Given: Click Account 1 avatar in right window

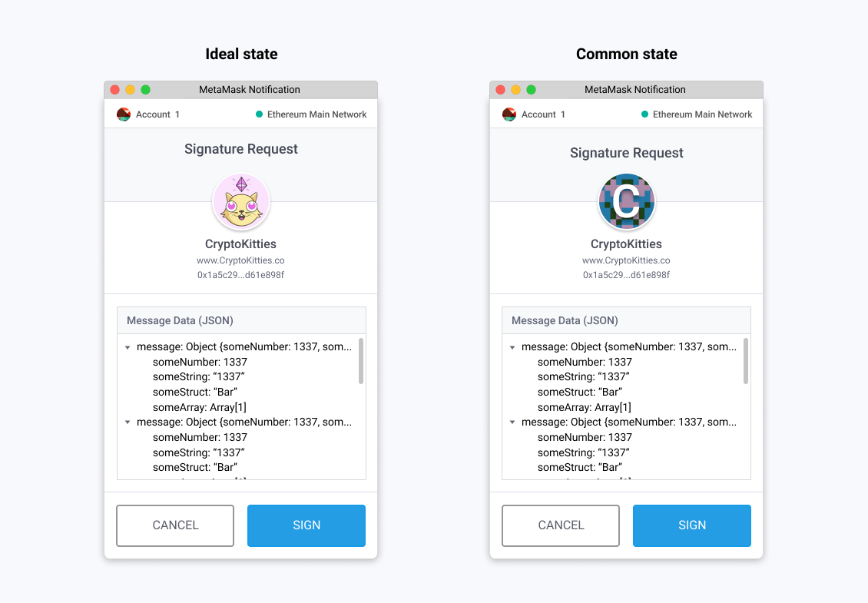Looking at the screenshot, I should coord(509,114).
